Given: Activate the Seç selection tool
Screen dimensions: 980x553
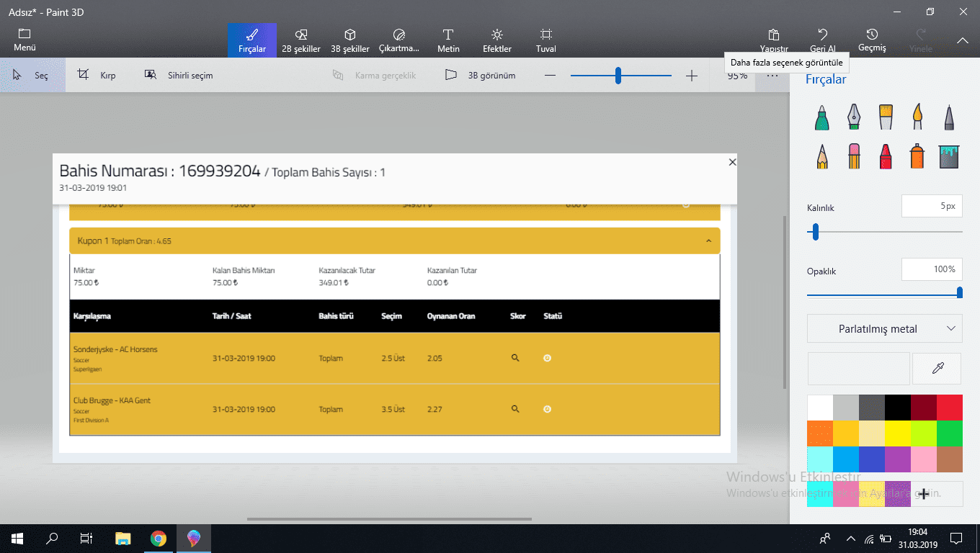Looking at the screenshot, I should [x=32, y=75].
